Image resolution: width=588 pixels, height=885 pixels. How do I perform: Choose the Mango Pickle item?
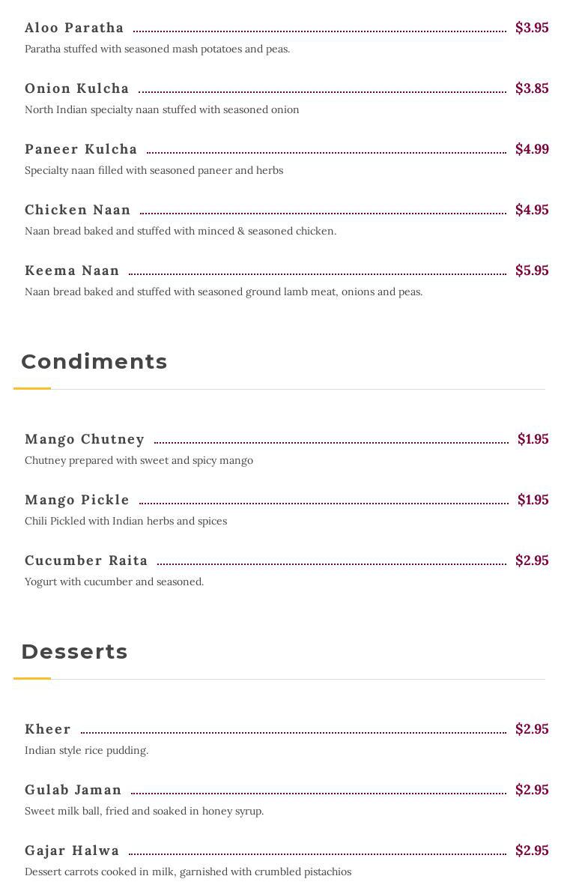click(x=76, y=500)
